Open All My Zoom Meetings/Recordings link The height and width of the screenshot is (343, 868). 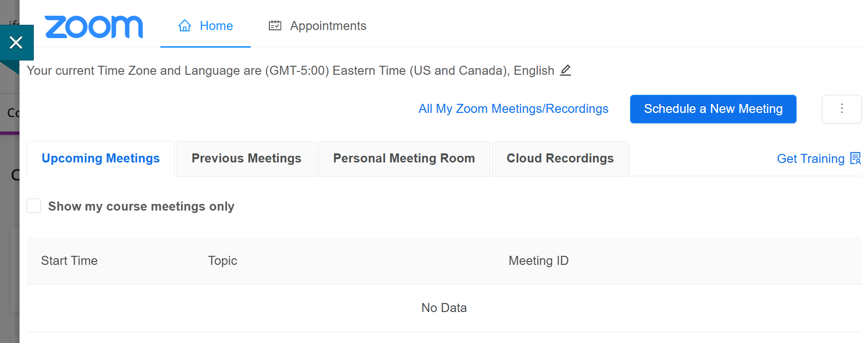[513, 109]
